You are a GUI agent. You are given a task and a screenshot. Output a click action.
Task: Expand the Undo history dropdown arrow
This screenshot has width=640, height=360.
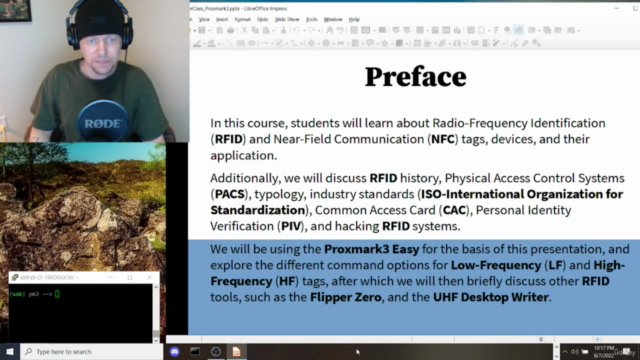pos(304,31)
